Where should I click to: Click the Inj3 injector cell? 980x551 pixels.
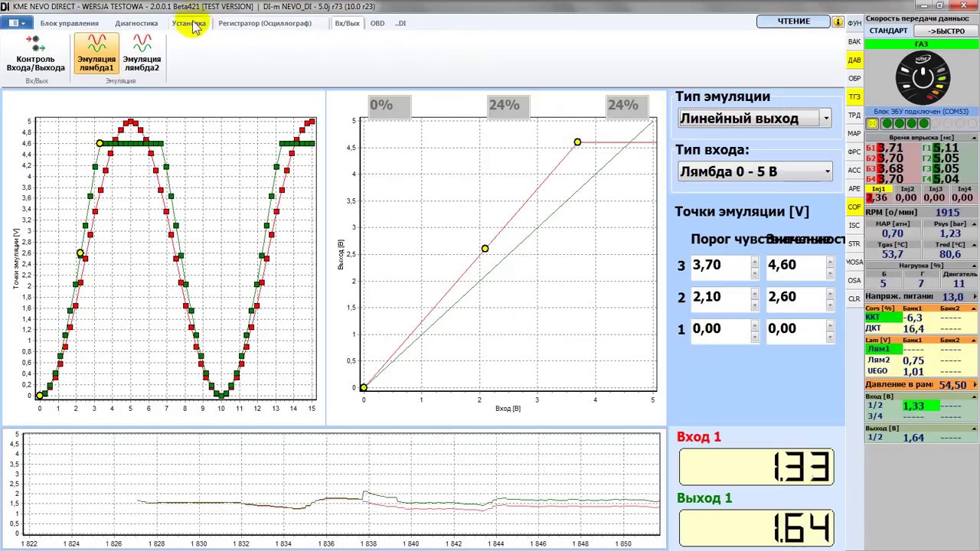tap(935, 194)
